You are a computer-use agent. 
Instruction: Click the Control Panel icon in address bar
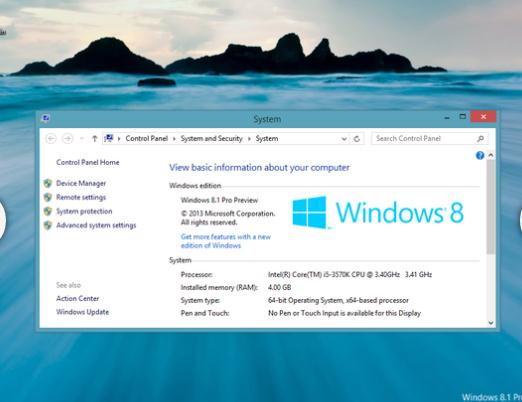click(109, 138)
